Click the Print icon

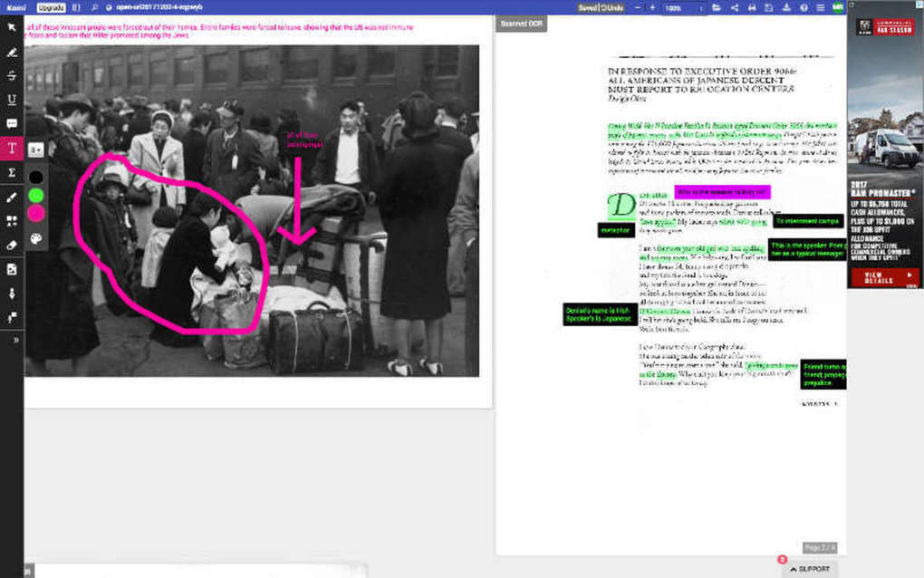752,7
